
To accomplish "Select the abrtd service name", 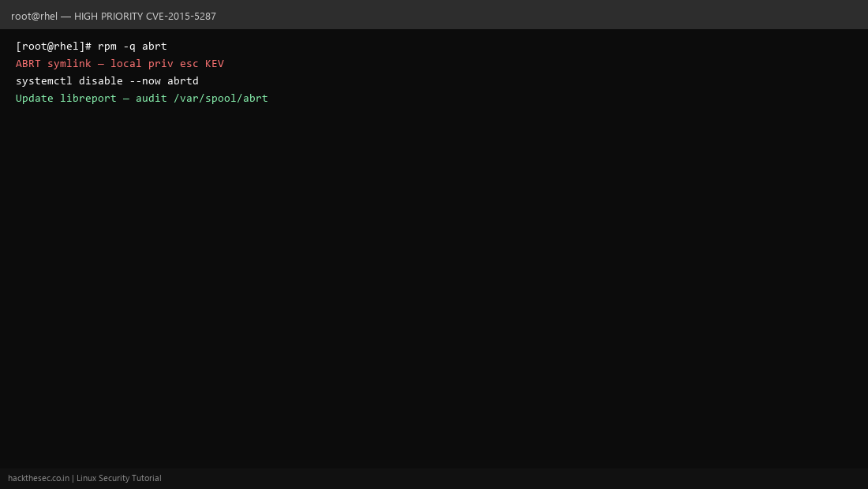I will [x=183, y=80].
